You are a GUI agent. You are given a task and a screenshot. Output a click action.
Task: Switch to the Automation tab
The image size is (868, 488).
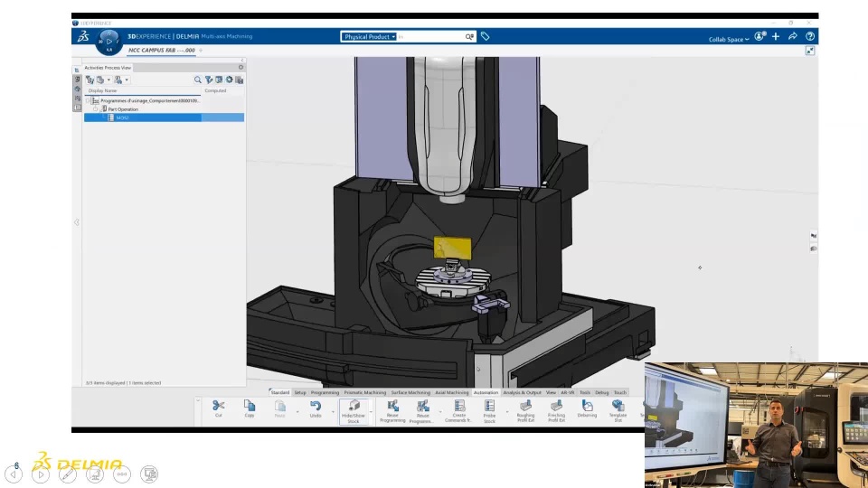click(486, 392)
